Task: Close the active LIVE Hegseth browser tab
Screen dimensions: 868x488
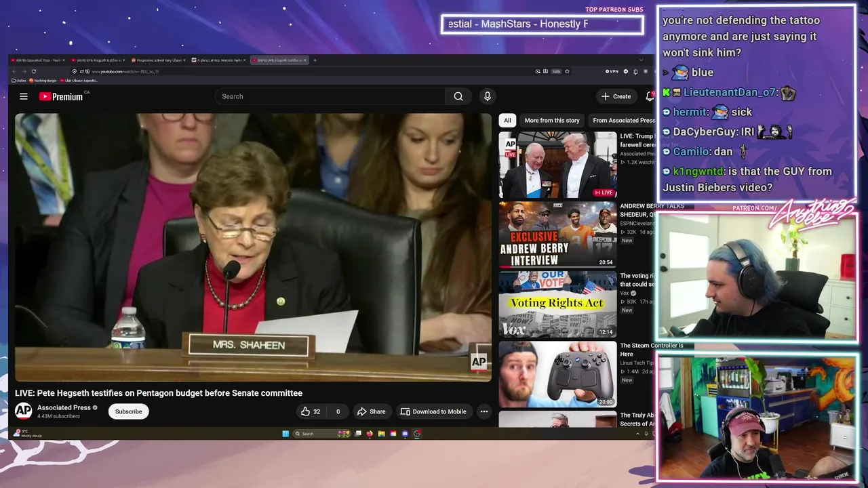Action: point(305,60)
